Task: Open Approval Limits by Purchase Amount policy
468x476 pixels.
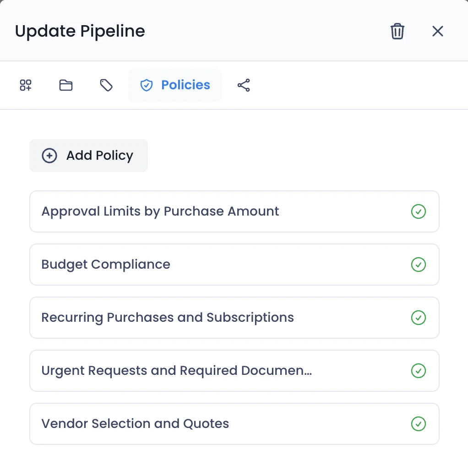Action: tap(234, 211)
